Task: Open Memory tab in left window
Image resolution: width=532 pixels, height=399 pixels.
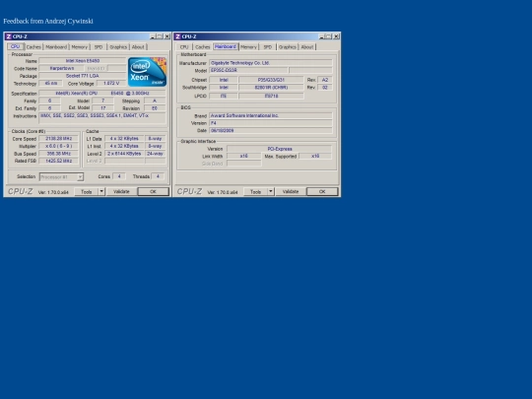Action: (x=80, y=47)
